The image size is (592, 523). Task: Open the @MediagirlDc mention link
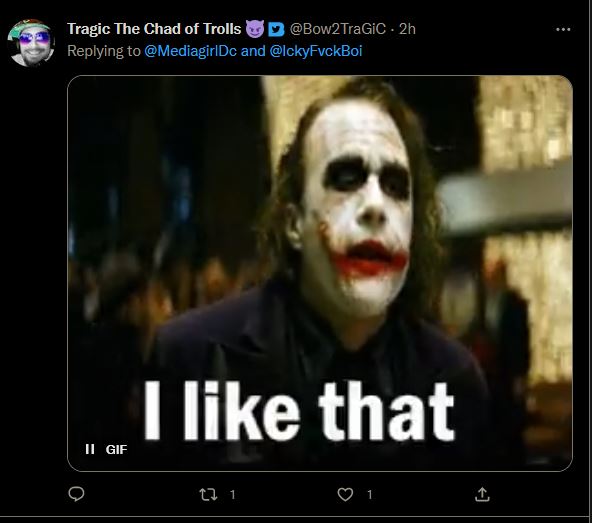[x=190, y=51]
